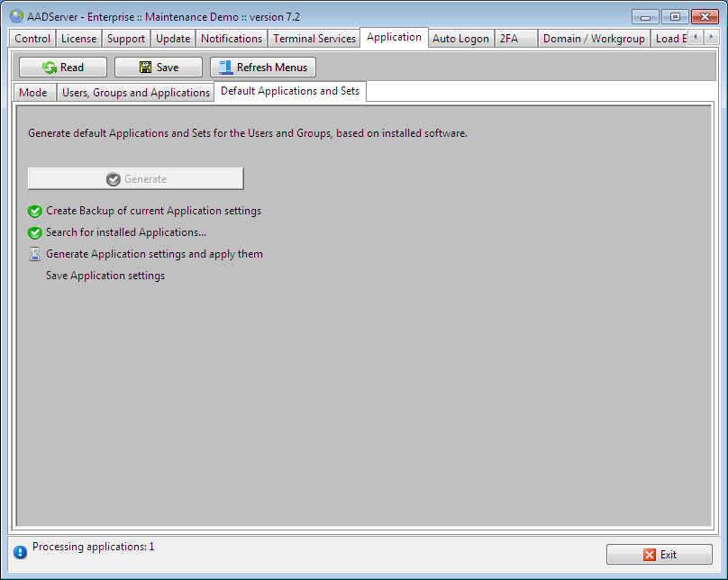Click the Generate button
This screenshot has height=580, width=728.
(136, 179)
